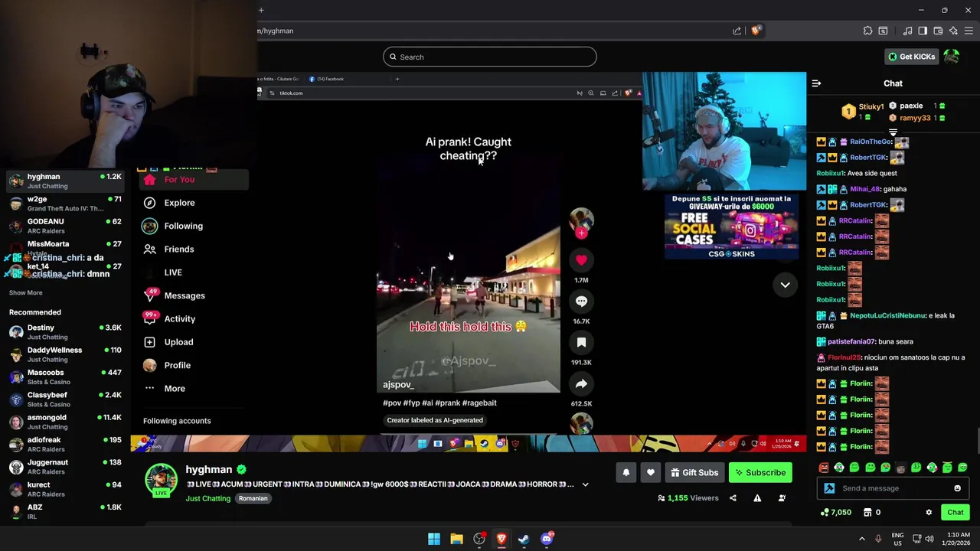Open GODEANU channel in sidebar

point(65,226)
